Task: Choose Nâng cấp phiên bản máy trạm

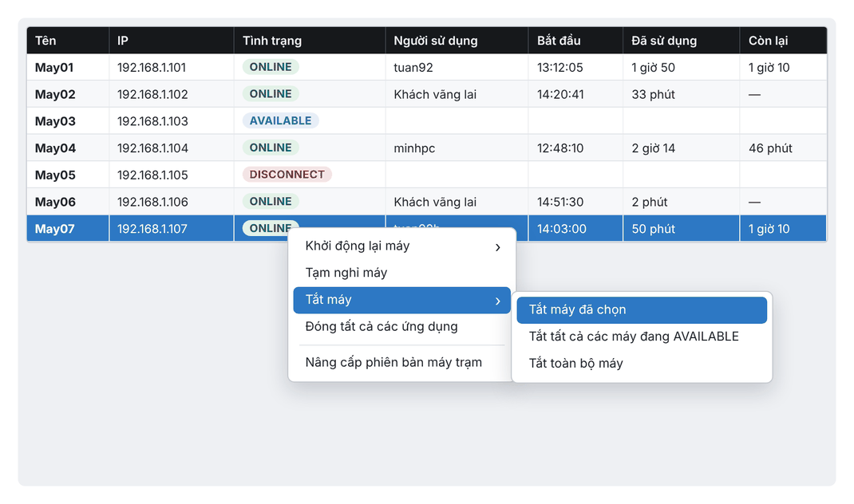Action: [402, 363]
